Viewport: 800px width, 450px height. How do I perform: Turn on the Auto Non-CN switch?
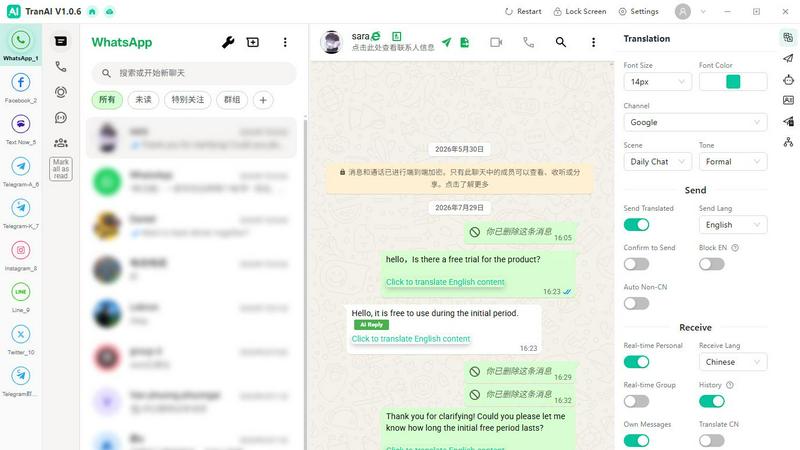pyautogui.click(x=636, y=304)
